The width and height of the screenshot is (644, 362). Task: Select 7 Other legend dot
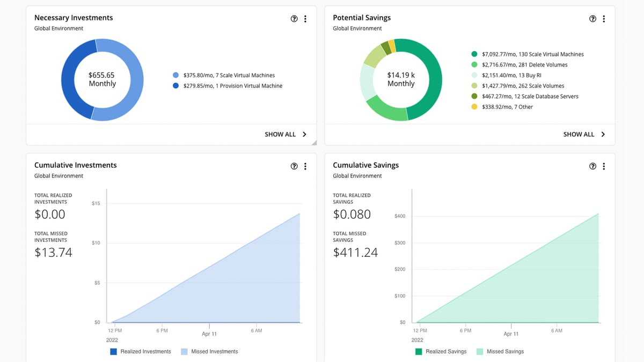click(474, 107)
